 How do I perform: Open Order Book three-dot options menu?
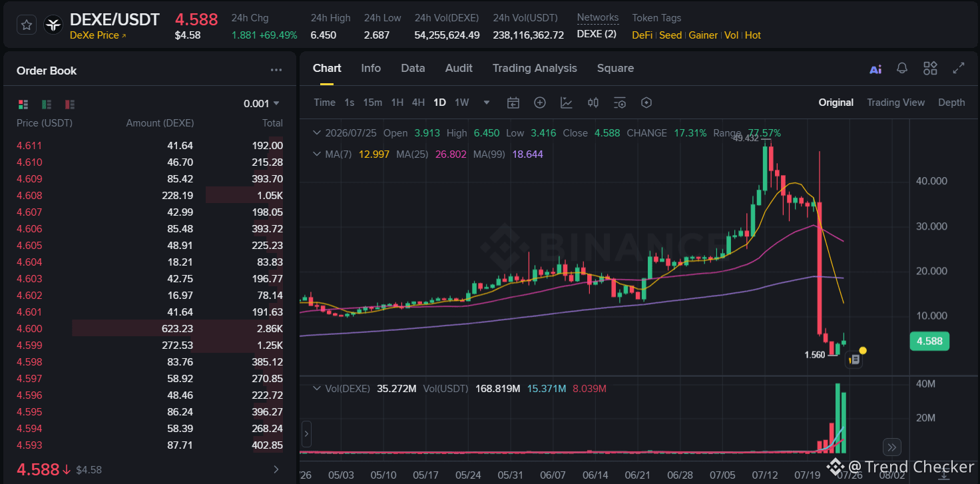pyautogui.click(x=276, y=71)
